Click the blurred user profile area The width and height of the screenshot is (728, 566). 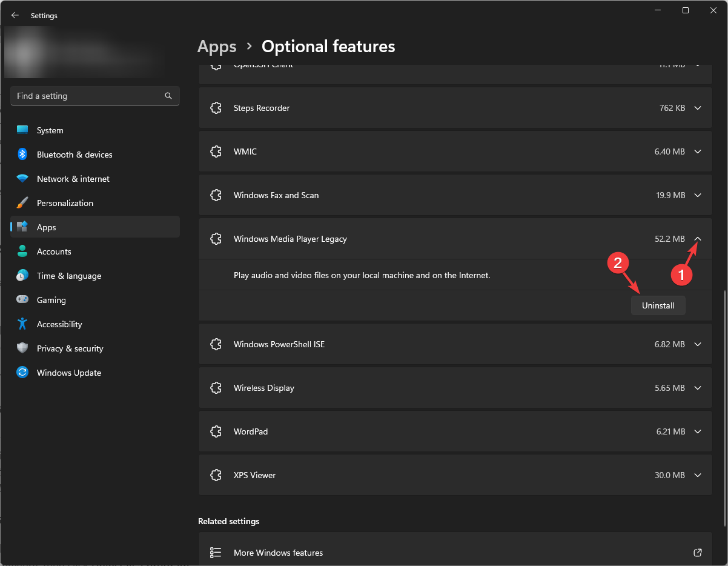tap(85, 52)
